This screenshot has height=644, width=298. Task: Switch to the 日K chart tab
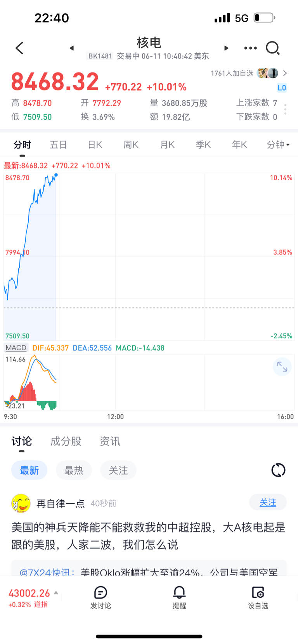(95, 145)
